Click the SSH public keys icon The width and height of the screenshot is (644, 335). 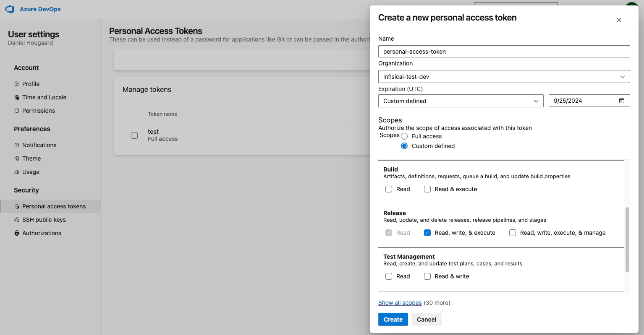pyautogui.click(x=17, y=220)
